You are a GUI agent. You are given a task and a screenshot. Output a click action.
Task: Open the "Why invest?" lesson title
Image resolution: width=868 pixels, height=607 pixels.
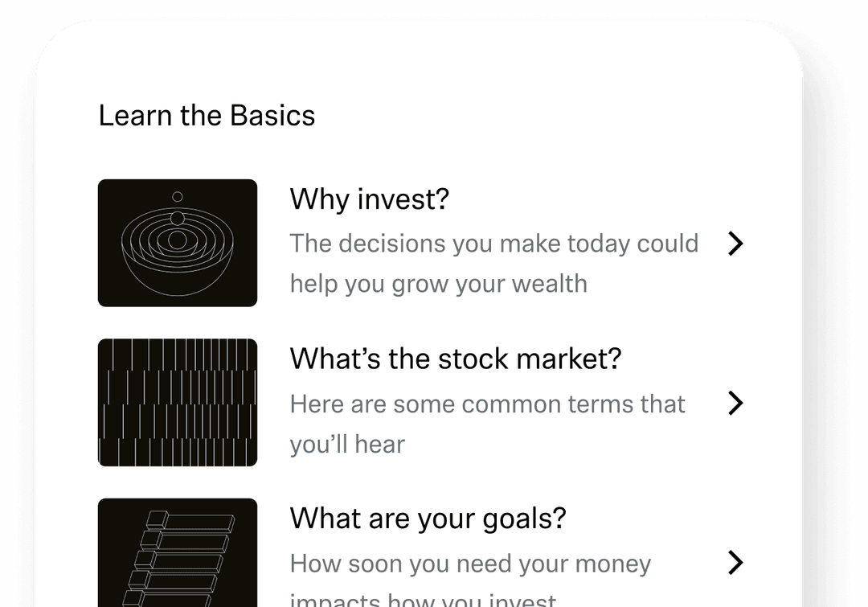369,199
